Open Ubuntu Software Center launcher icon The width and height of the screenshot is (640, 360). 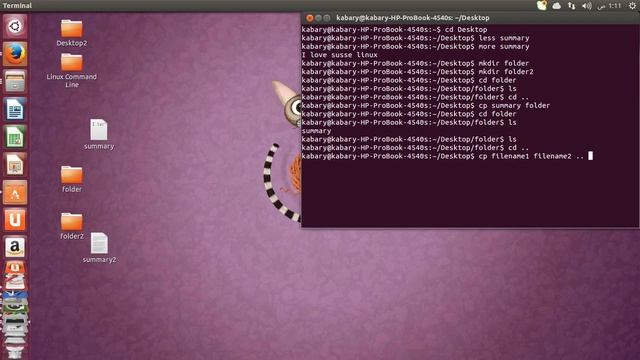[x=15, y=192]
